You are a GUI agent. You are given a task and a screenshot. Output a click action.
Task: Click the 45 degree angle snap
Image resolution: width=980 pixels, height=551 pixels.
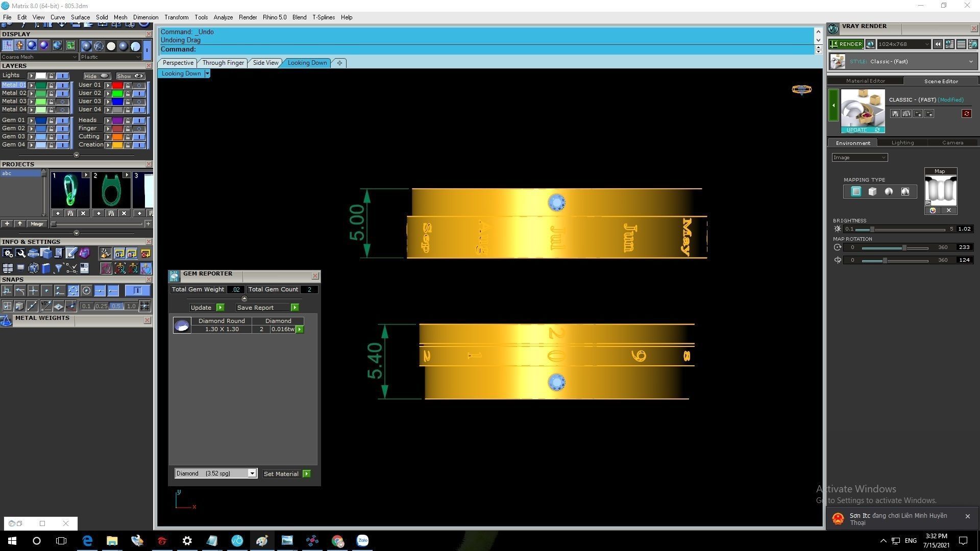point(46,306)
